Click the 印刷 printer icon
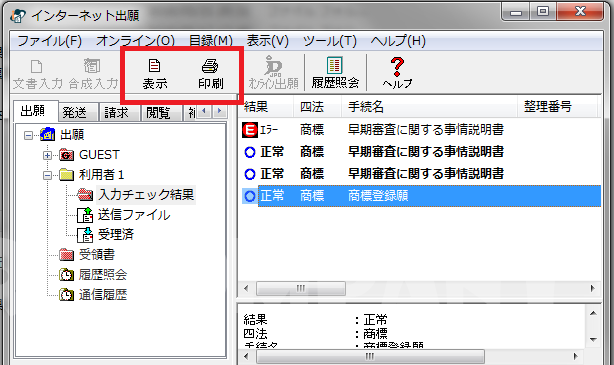The image size is (614, 365). [x=210, y=66]
